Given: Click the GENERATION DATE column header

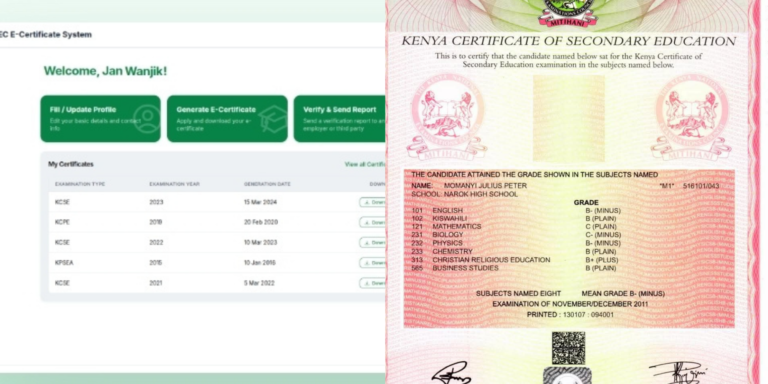Looking at the screenshot, I should pyautogui.click(x=267, y=184).
